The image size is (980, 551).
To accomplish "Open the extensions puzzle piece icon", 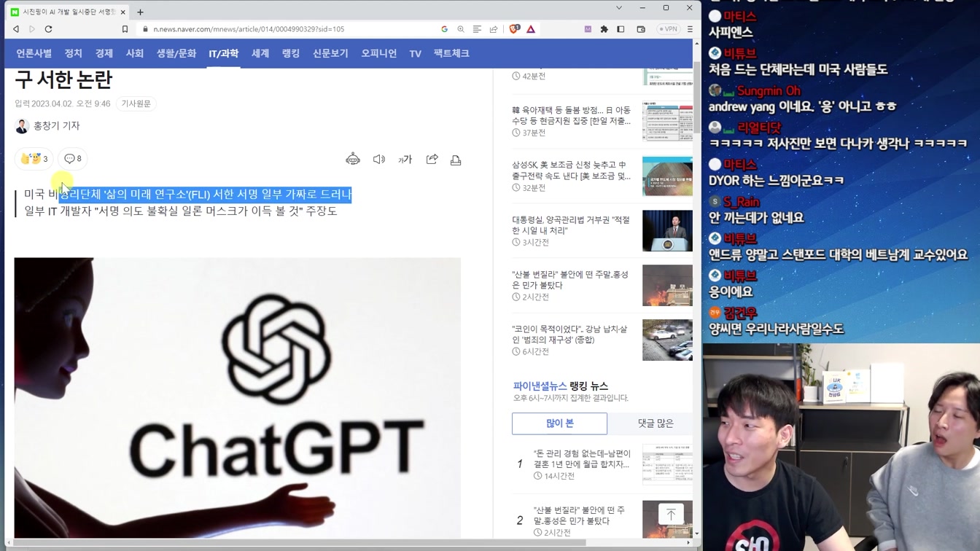I will click(604, 29).
